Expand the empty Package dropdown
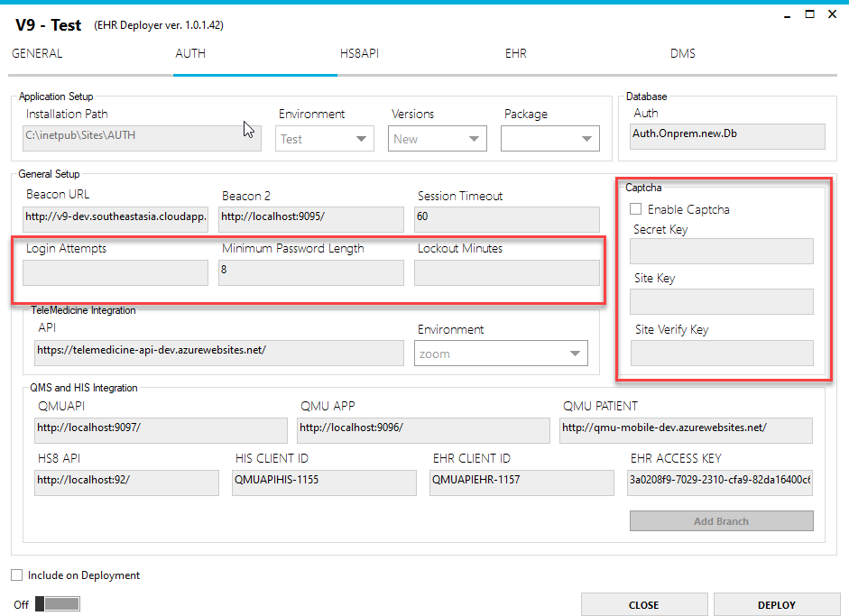849x616 pixels. click(550, 139)
